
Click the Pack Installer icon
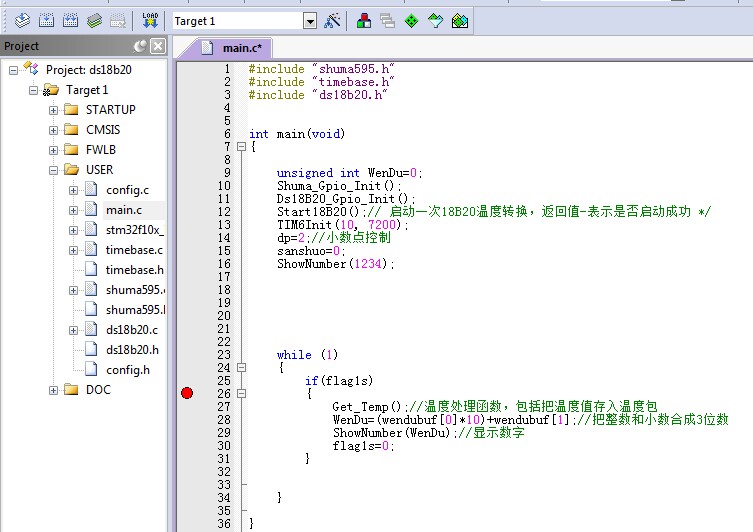click(x=460, y=21)
